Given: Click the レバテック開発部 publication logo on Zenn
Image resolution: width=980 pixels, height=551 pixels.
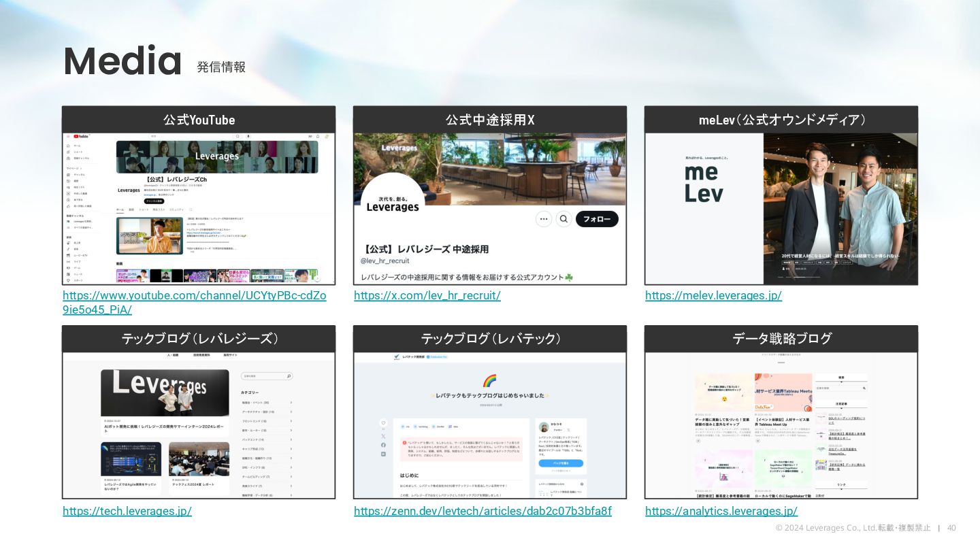Looking at the screenshot, I should tap(397, 356).
